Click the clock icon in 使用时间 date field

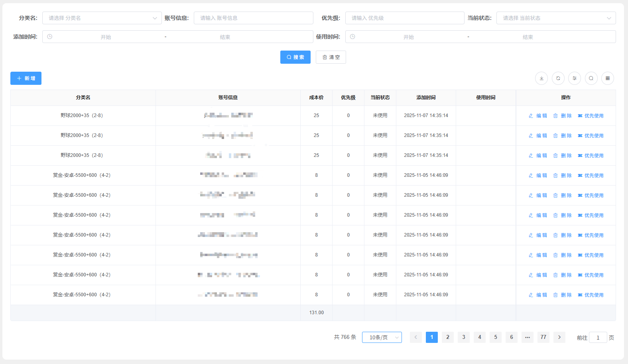pyautogui.click(x=352, y=37)
